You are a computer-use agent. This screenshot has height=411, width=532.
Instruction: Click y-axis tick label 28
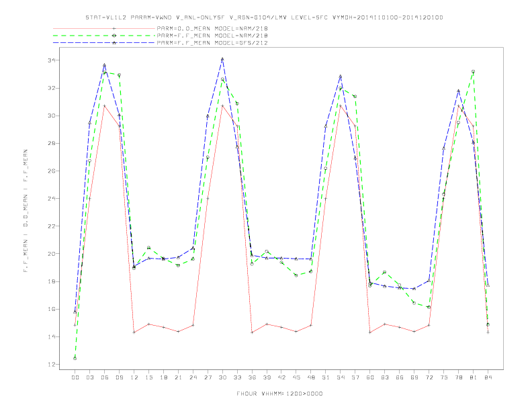click(x=52, y=143)
